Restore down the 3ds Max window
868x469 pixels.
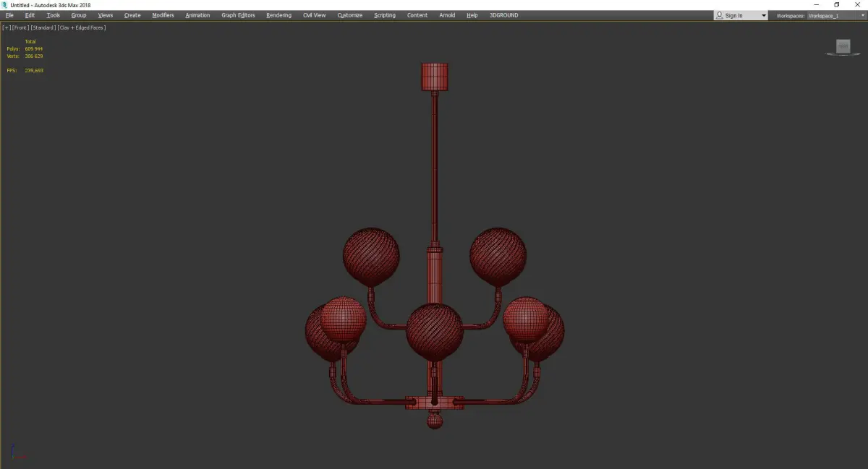[x=837, y=4]
